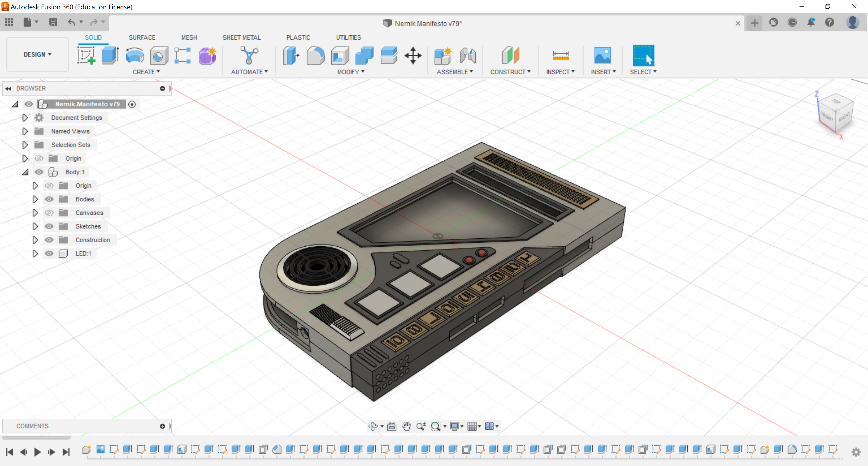
Task: Click the Shell tool icon
Action: 340,55
